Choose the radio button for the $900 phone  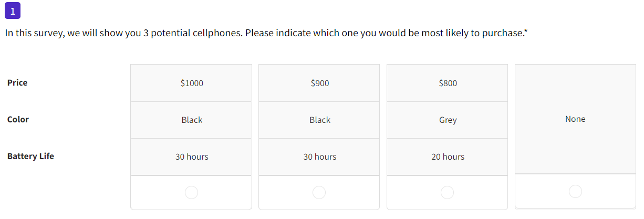319,193
